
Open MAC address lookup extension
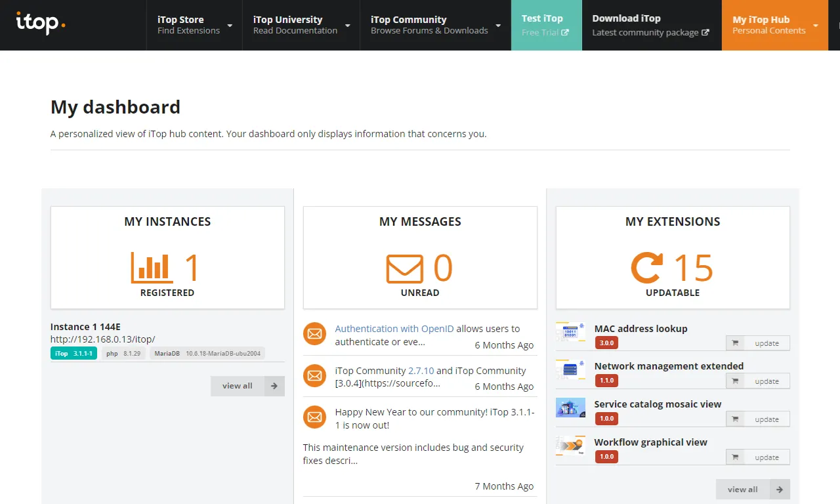(x=641, y=329)
